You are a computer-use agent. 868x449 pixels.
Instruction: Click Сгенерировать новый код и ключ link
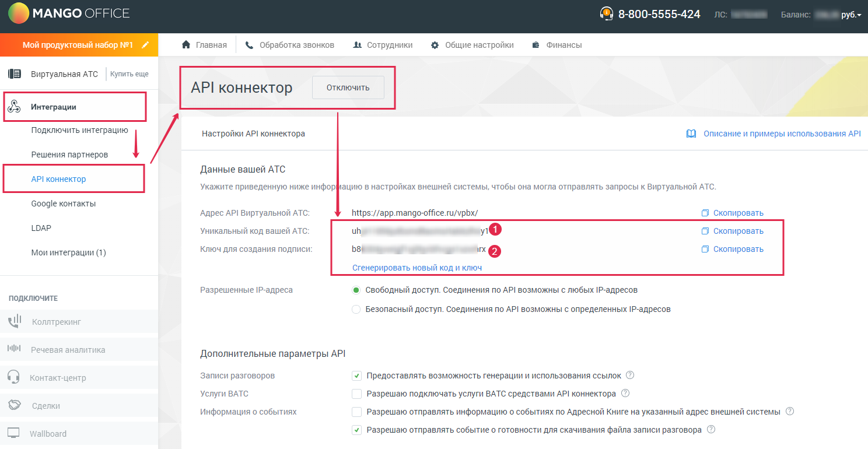point(417,268)
